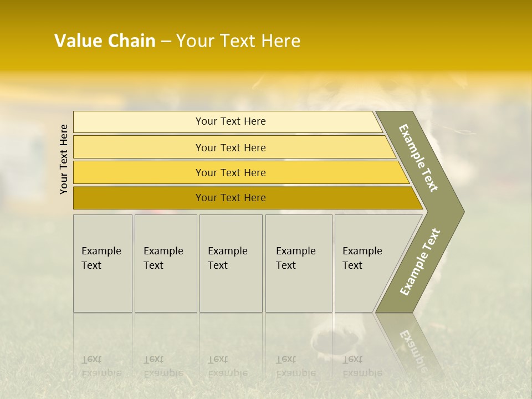This screenshot has height=399, width=532.
Task: Select the third bright yellow text bar
Action: [241, 172]
